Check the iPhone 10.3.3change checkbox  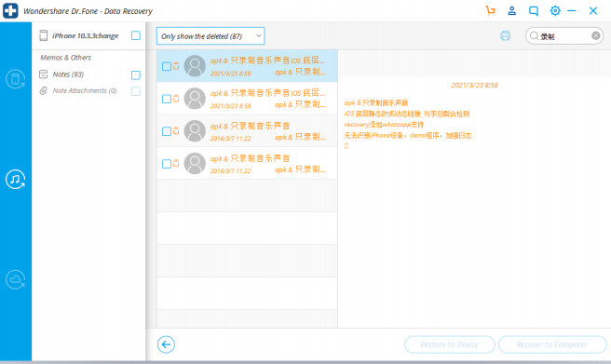(x=136, y=35)
